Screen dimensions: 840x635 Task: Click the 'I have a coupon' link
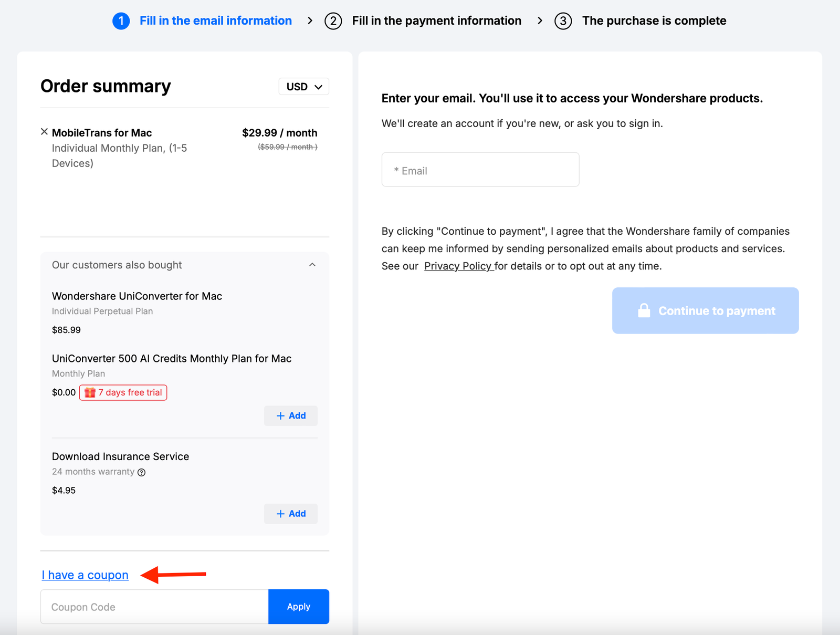point(85,575)
